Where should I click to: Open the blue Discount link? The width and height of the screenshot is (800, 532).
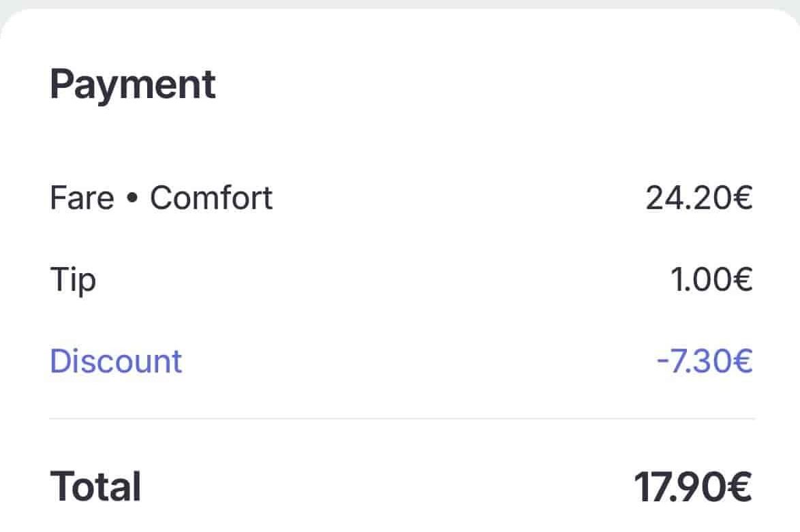point(116,361)
